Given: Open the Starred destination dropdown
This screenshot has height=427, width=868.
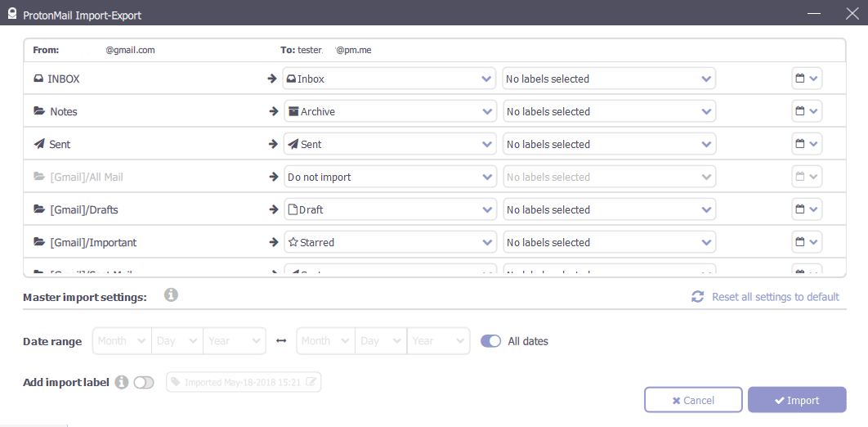Looking at the screenshot, I should (390, 242).
